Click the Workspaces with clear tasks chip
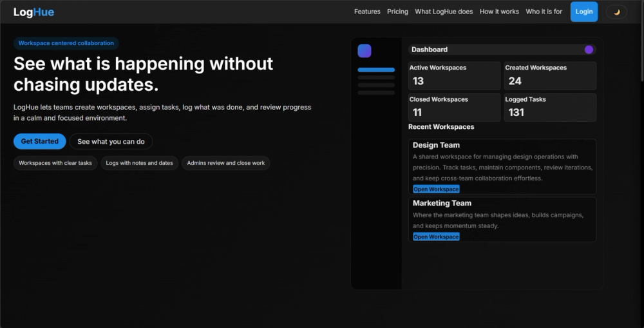This screenshot has height=328, width=644. pyautogui.click(x=55, y=163)
